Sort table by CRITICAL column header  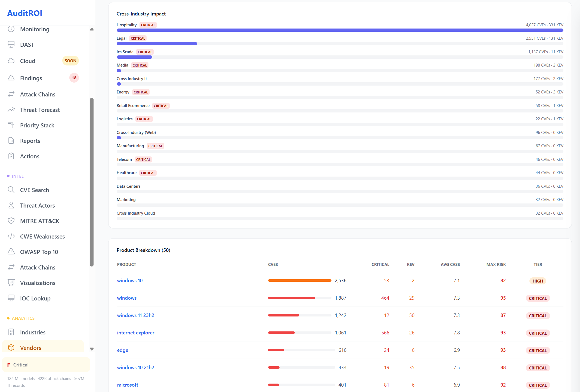[380, 265]
